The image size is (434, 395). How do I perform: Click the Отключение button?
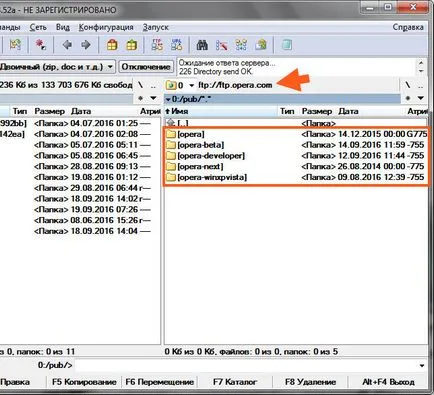click(x=146, y=67)
